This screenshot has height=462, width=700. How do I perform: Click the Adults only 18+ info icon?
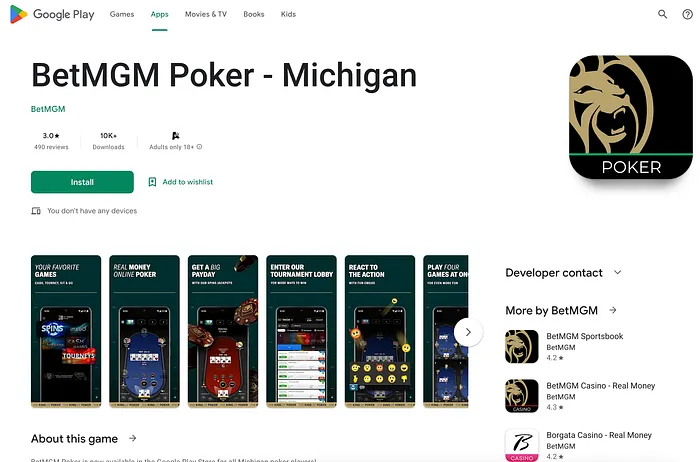coord(200,147)
